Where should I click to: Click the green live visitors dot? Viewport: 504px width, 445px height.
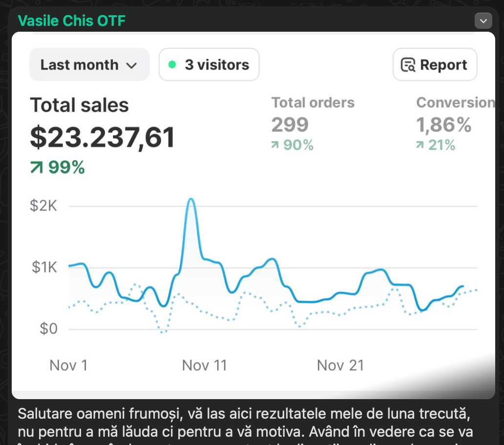pyautogui.click(x=172, y=64)
